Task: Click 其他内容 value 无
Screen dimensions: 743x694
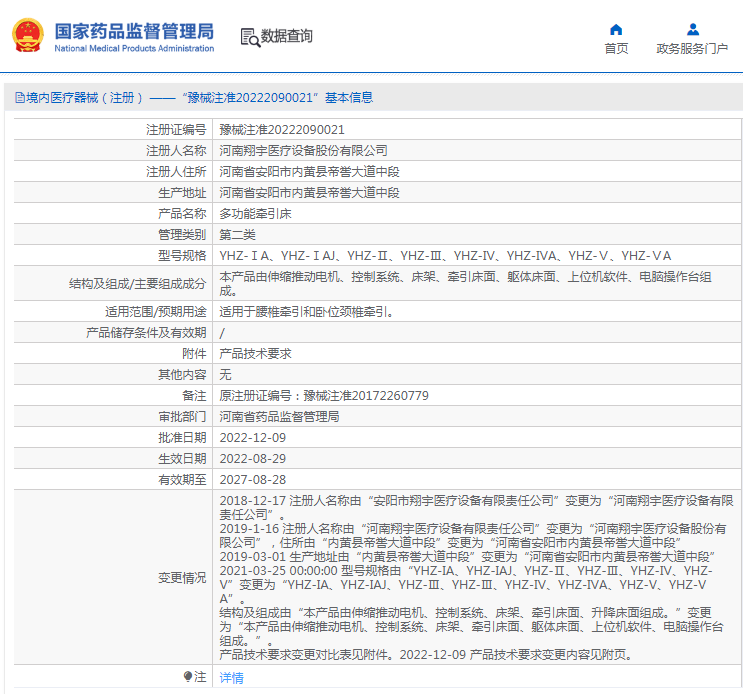Action: [225, 375]
